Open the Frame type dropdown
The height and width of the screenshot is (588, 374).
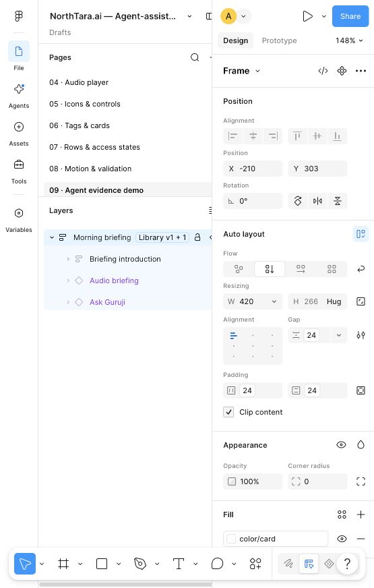tap(258, 71)
